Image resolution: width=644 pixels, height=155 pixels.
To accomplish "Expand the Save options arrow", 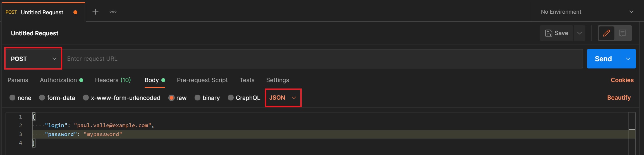I will (580, 33).
